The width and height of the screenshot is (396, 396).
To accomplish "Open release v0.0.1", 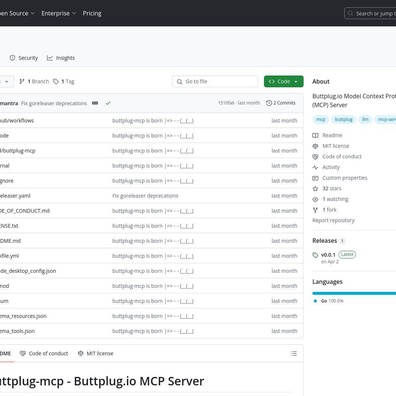I will tap(328, 255).
